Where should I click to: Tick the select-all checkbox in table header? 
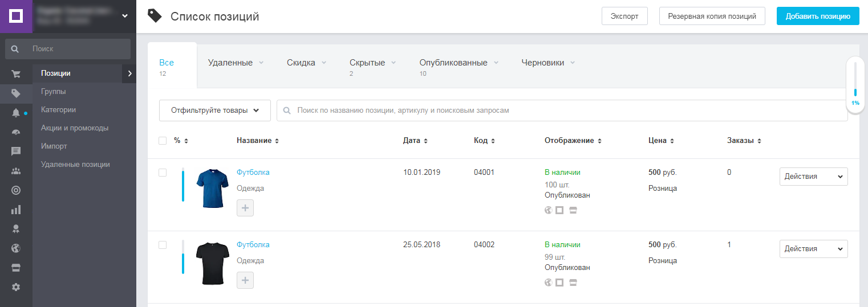163,141
